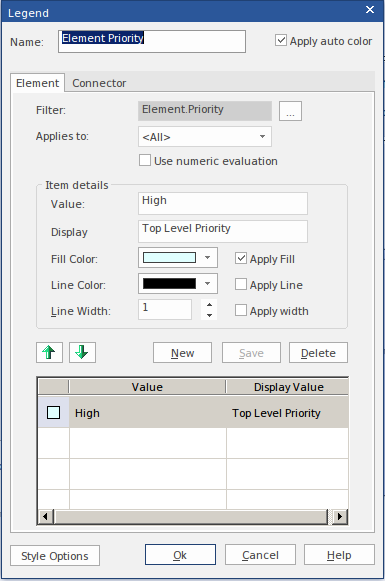Click the Name input field

click(x=152, y=42)
